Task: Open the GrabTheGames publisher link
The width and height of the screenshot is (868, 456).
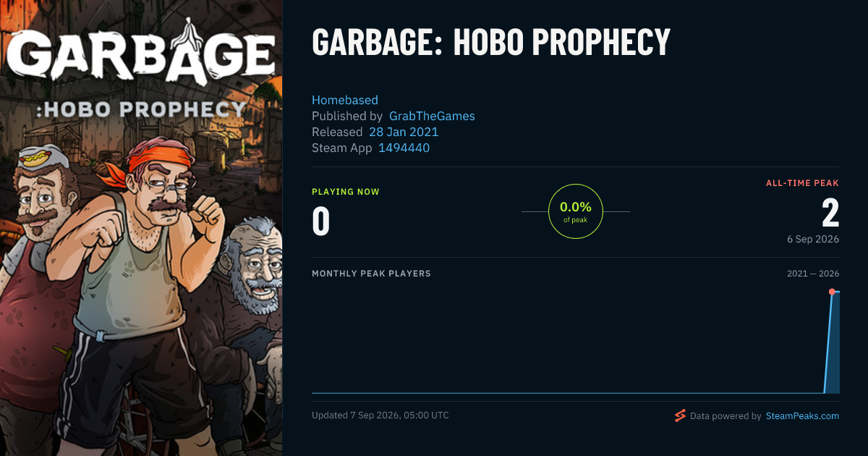Action: click(x=432, y=116)
